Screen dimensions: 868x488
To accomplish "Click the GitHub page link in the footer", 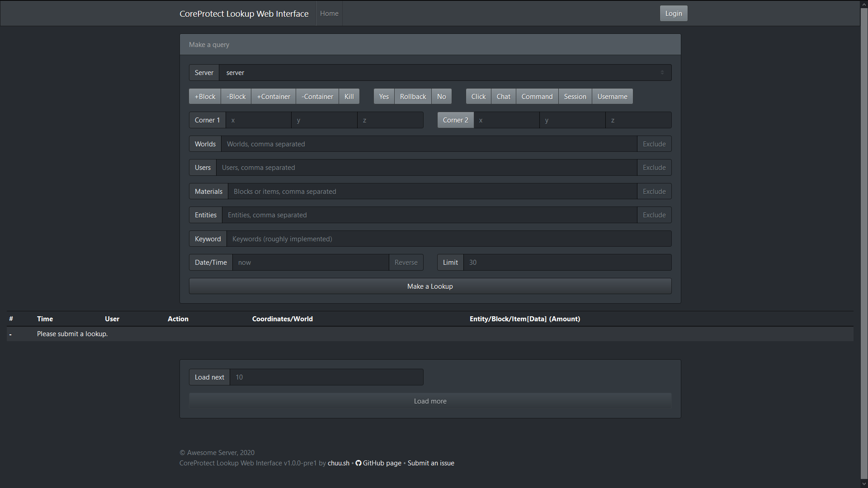I will click(381, 463).
